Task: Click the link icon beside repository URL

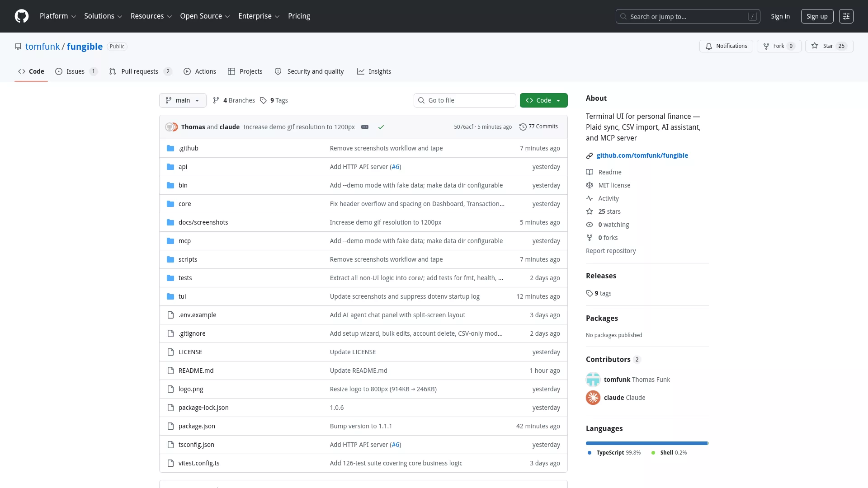Action: coord(590,156)
